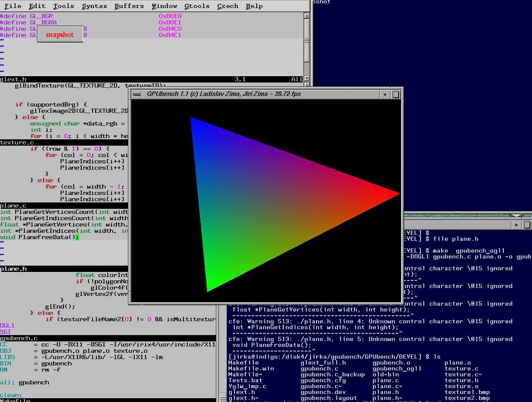The image size is (532, 402).
Task: Click scroll-down arrow of glext.h pane
Action: (x=307, y=79)
